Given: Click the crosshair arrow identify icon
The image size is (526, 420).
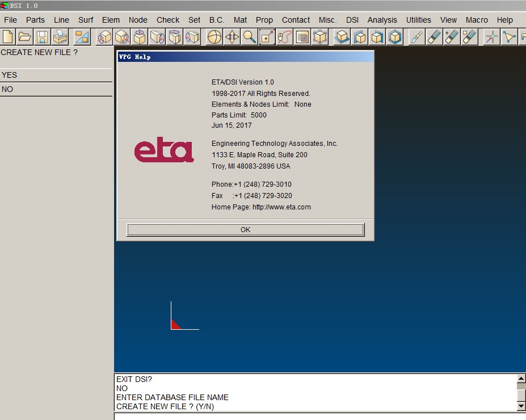Looking at the screenshot, I should (491, 37).
